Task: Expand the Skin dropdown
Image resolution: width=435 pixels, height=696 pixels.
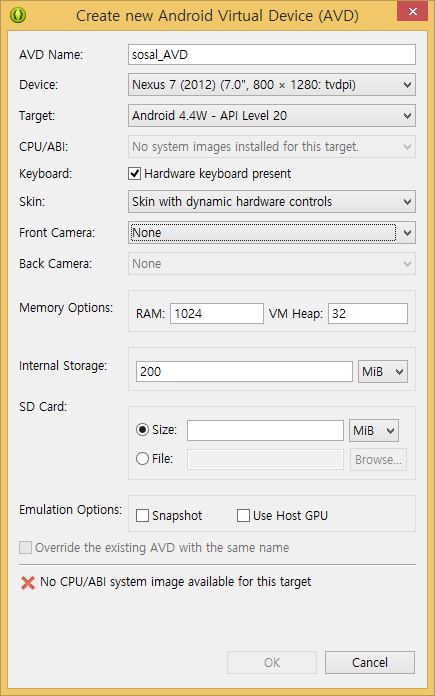Action: tap(272, 202)
